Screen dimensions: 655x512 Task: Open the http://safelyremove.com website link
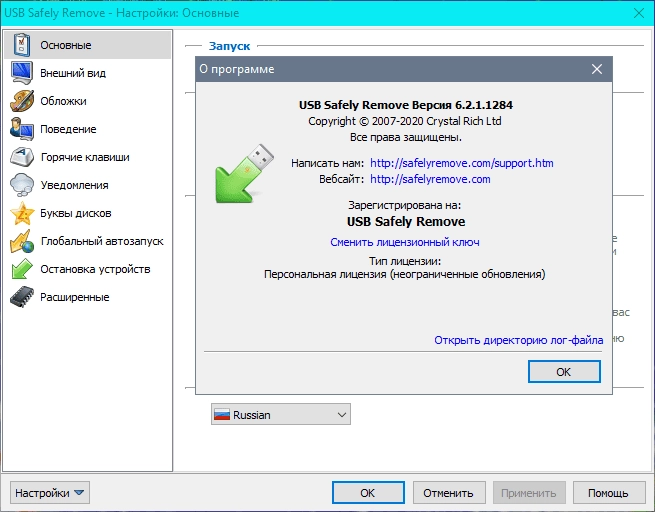(430, 179)
